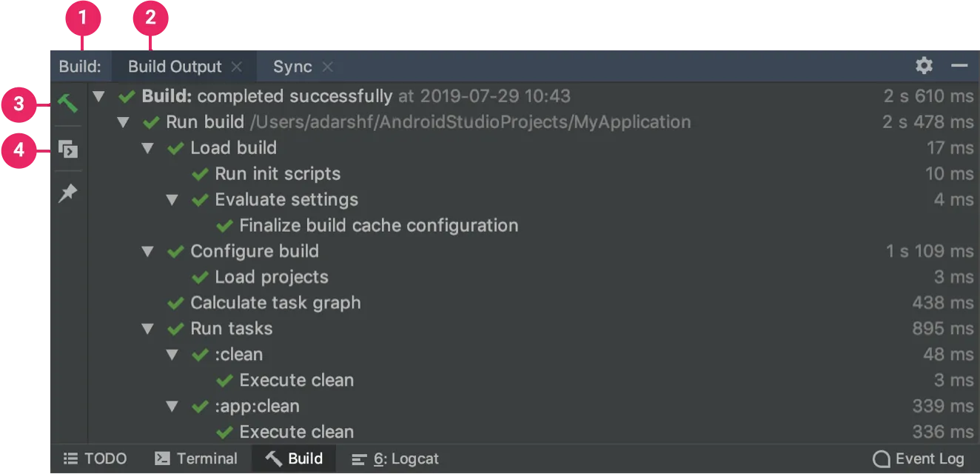The width and height of the screenshot is (980, 474).
Task: Collapse the Run tasks node
Action: click(148, 329)
